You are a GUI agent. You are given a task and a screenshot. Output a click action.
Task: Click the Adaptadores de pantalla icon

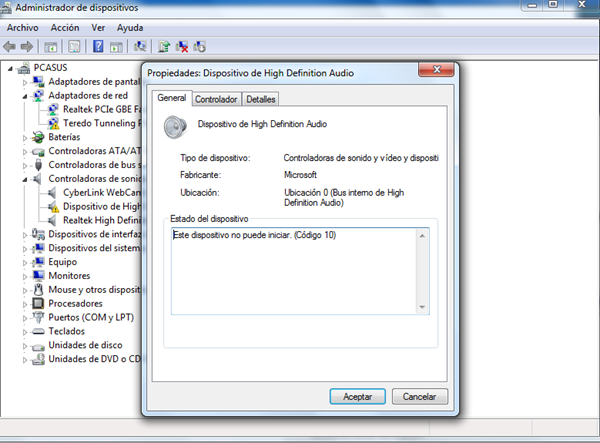(38, 81)
